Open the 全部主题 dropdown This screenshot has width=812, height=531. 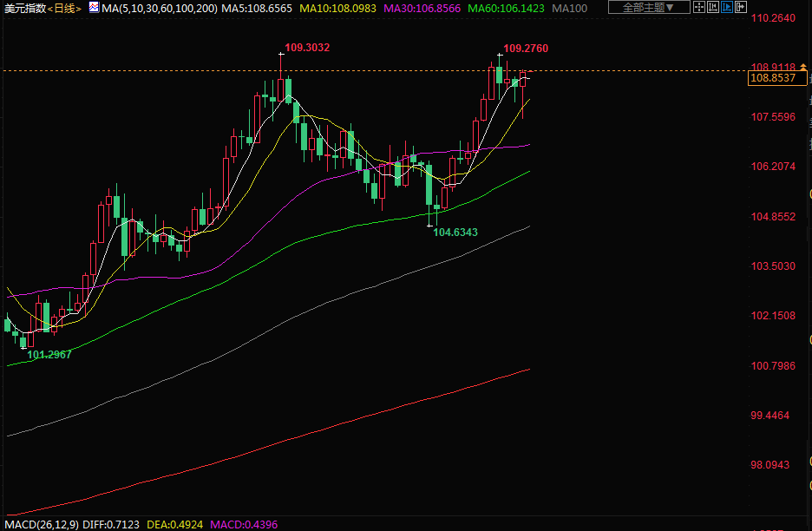pos(648,7)
